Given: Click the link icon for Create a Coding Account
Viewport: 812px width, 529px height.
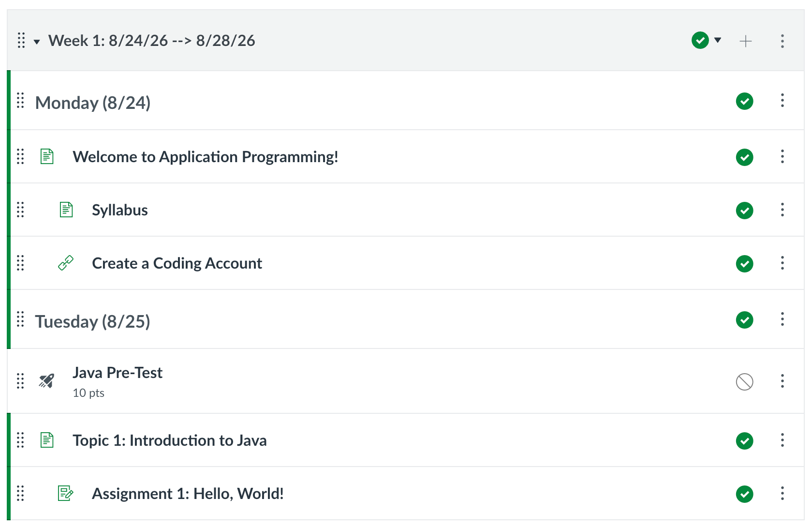Looking at the screenshot, I should [x=66, y=263].
